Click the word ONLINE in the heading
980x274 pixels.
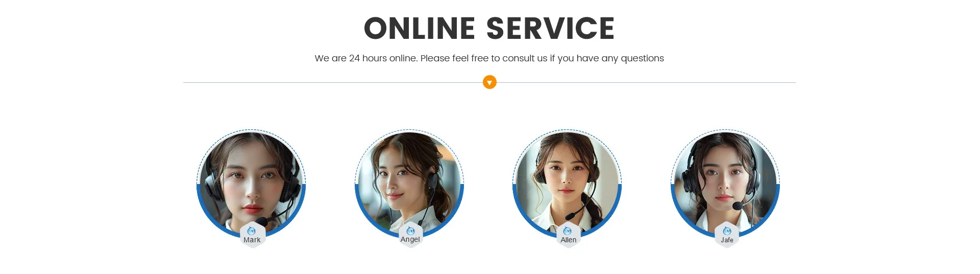(x=420, y=28)
